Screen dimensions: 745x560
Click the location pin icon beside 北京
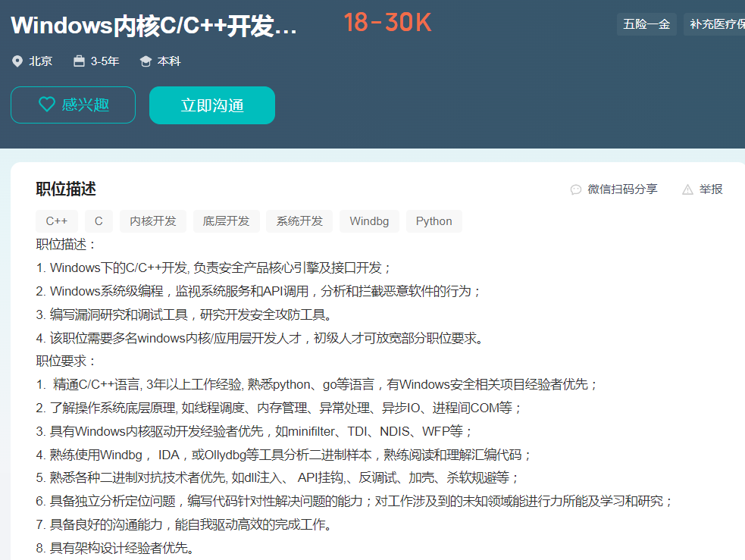click(x=17, y=61)
